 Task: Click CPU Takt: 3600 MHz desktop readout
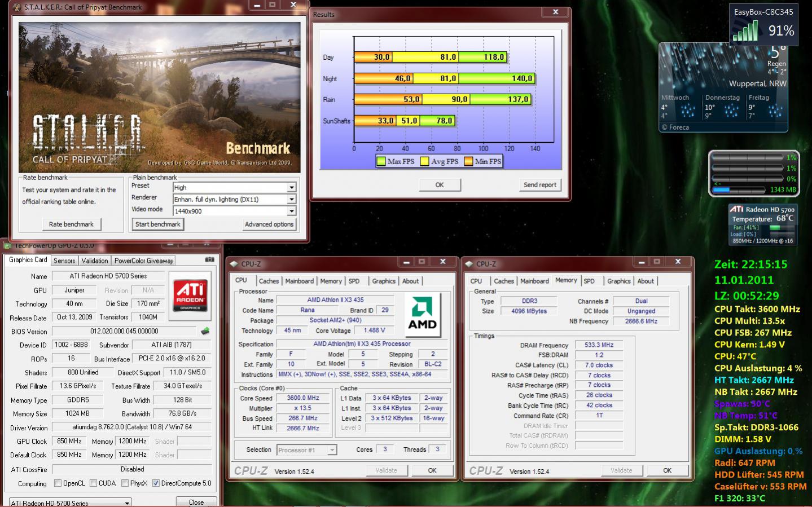pos(757,309)
